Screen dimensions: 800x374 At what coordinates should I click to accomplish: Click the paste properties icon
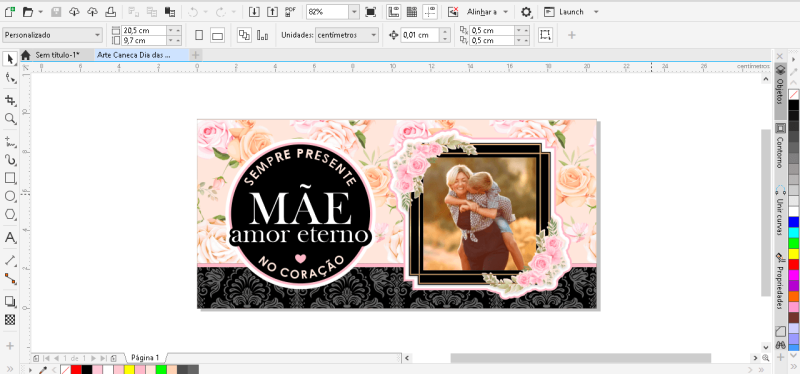(x=170, y=12)
